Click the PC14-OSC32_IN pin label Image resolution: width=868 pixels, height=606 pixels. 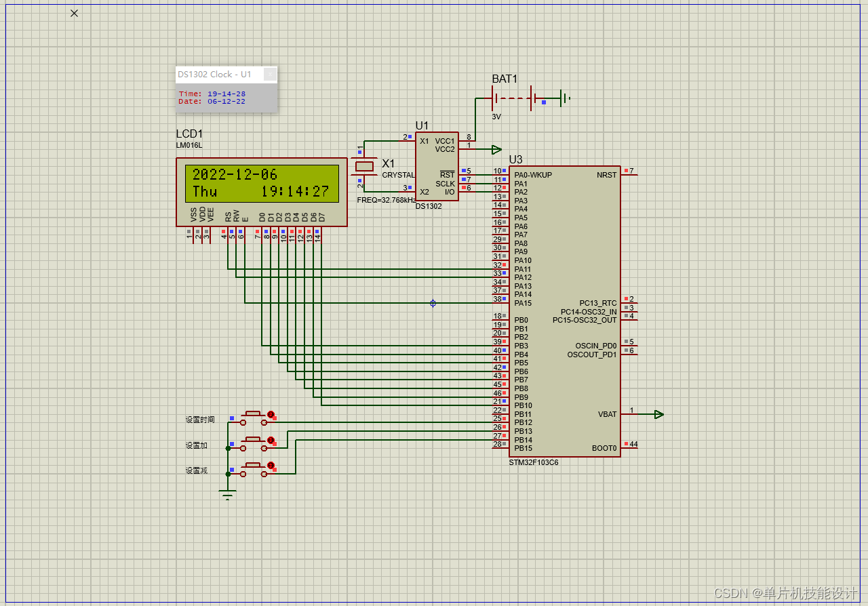[x=589, y=312]
